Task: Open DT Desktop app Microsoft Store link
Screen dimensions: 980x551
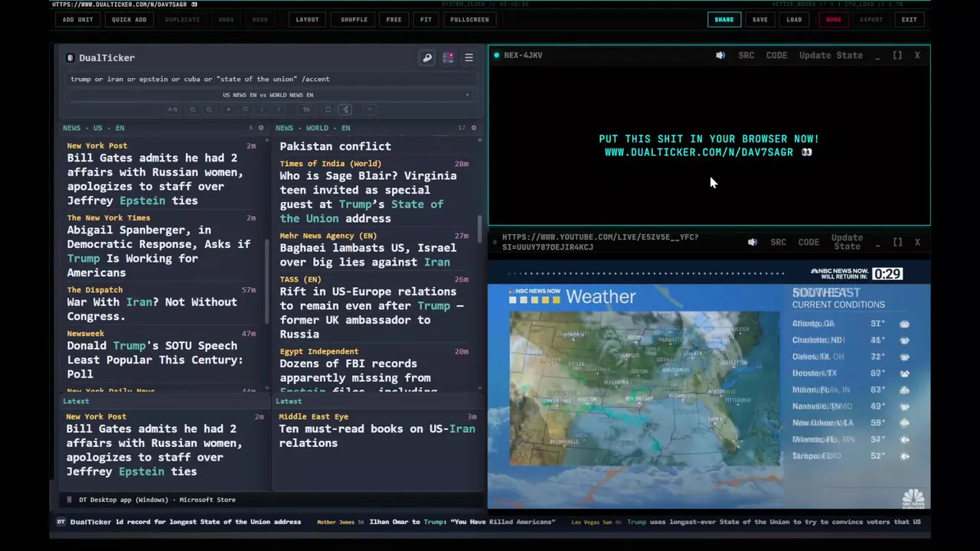Action: click(x=157, y=500)
